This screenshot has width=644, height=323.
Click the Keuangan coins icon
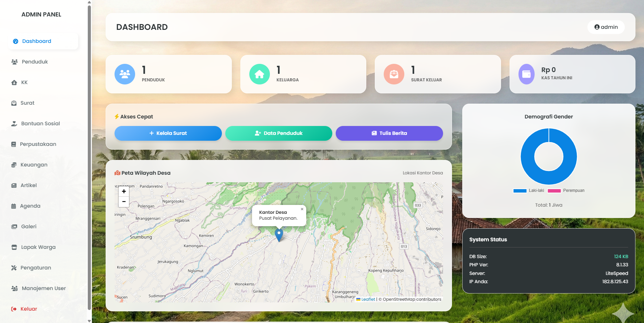coord(14,165)
